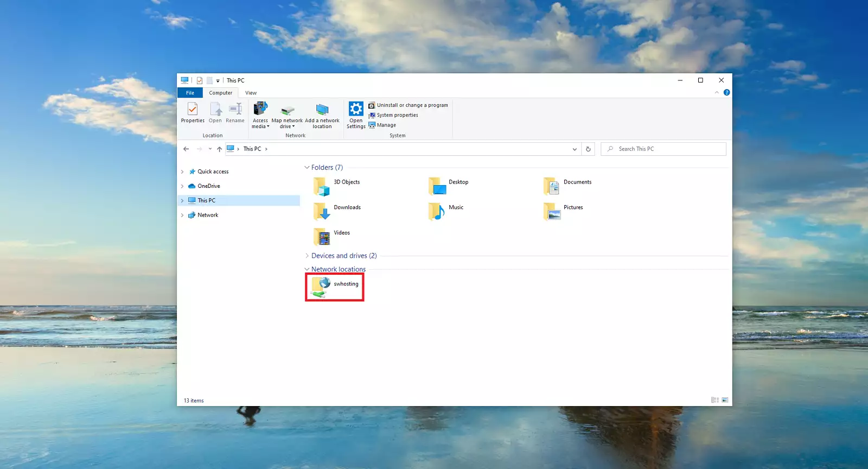The height and width of the screenshot is (469, 868).
Task: Open Settings from the ribbon
Action: coord(356,115)
